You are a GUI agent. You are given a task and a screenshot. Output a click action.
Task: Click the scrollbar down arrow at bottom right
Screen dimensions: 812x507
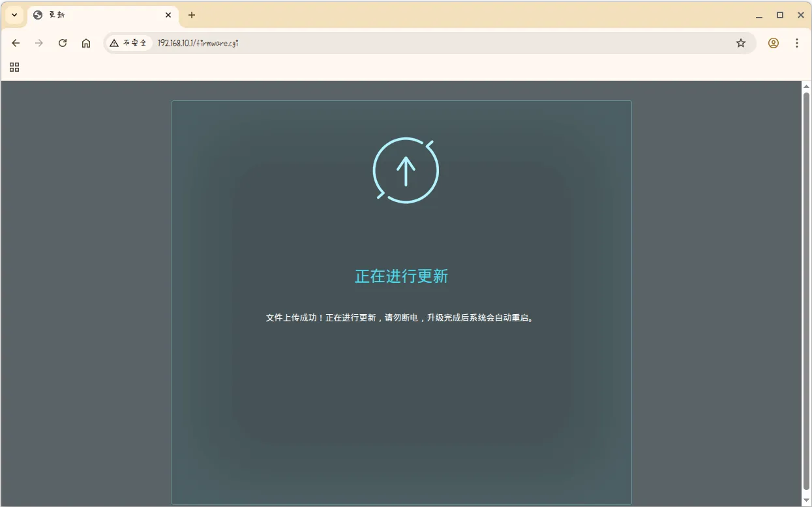tap(807, 500)
